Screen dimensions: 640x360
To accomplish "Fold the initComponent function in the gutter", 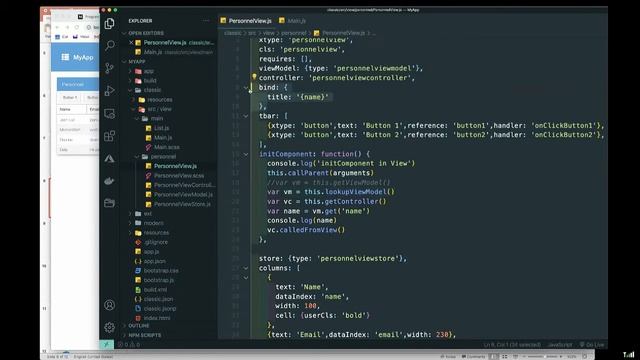I will [x=246, y=154].
